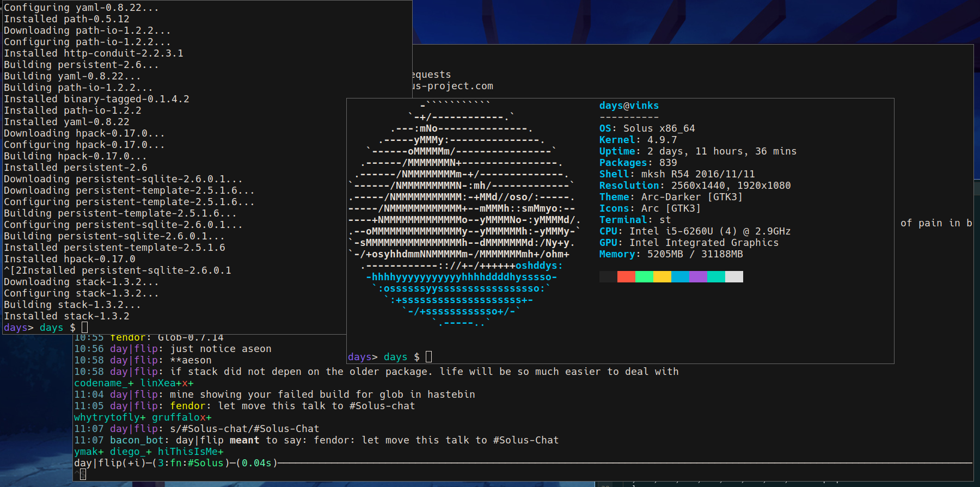Select the 'GPU: Intel Integrated Graphics' line

[x=689, y=243]
